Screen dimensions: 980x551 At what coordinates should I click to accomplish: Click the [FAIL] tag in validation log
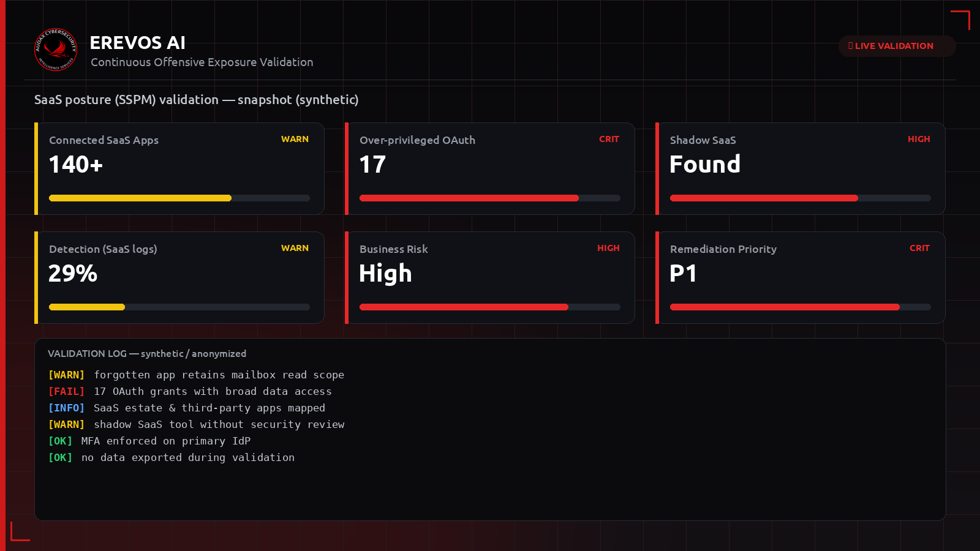(x=66, y=391)
